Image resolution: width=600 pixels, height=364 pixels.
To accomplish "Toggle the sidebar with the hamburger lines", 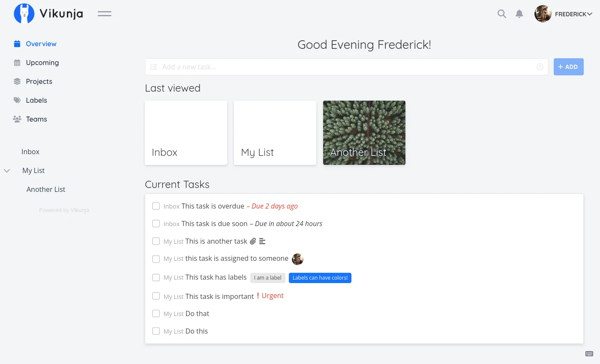I will (x=104, y=14).
